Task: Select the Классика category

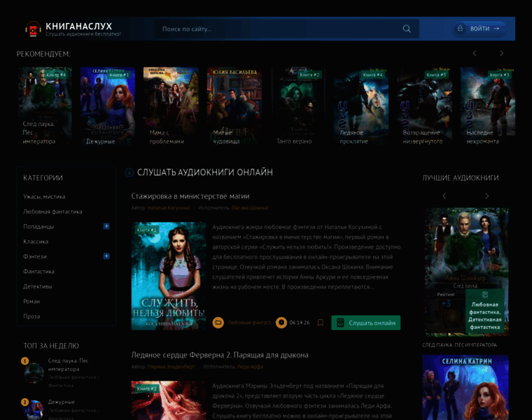Action: [x=36, y=241]
